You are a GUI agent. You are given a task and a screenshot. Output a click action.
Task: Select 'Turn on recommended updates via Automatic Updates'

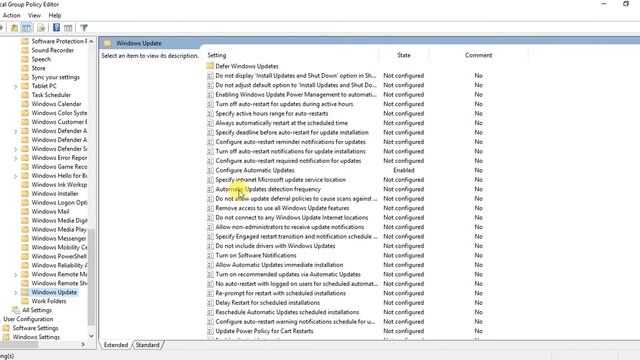[x=288, y=274]
